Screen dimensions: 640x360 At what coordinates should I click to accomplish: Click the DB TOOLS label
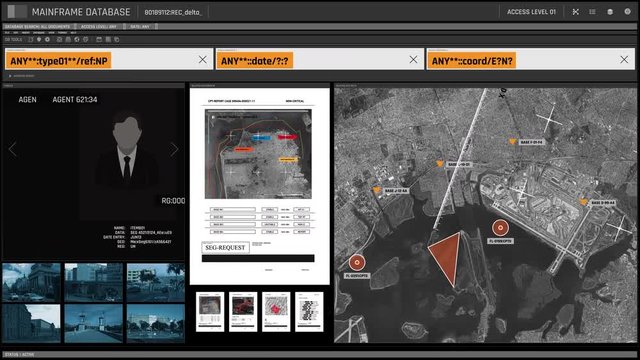pos(13,40)
